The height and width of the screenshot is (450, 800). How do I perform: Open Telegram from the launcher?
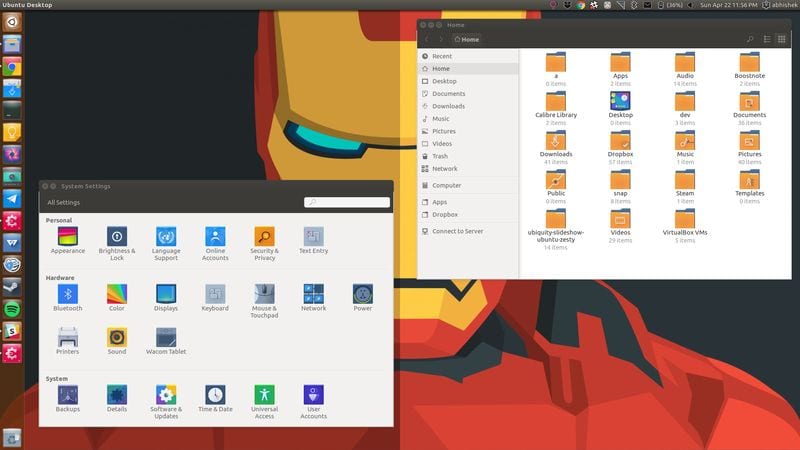[12, 199]
